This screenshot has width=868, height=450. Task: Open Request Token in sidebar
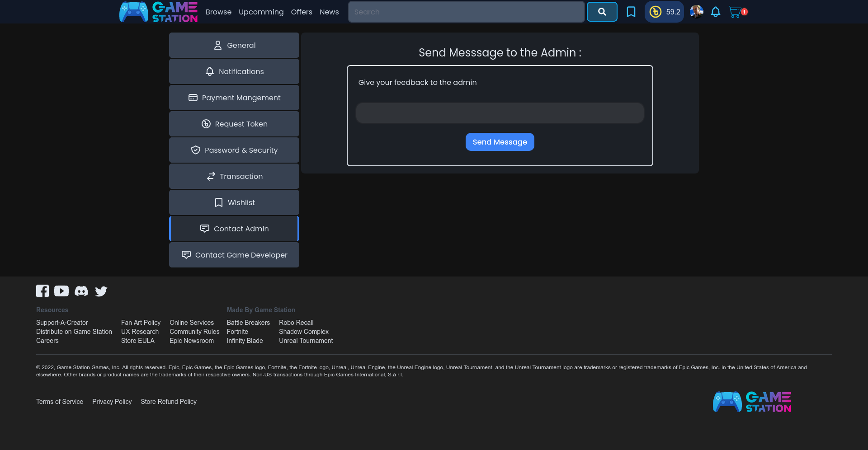click(234, 124)
